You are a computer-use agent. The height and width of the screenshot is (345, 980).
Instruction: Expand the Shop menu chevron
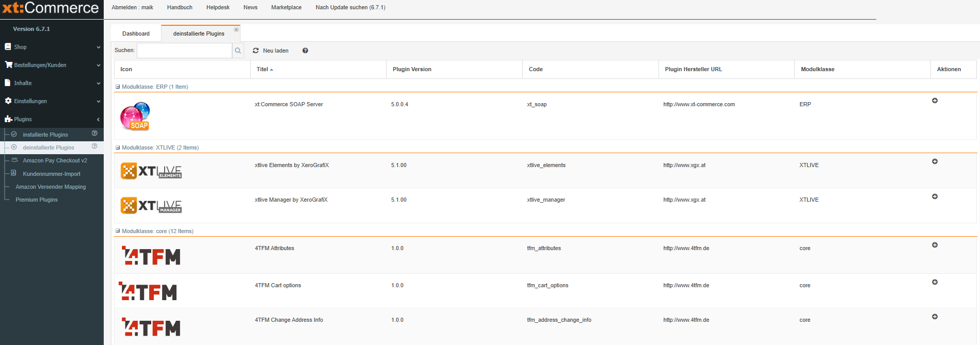[99, 47]
